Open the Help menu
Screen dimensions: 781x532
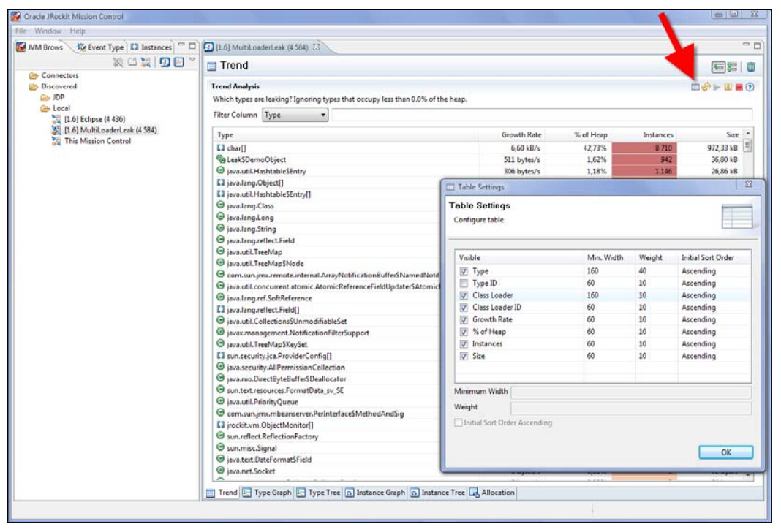coord(78,31)
